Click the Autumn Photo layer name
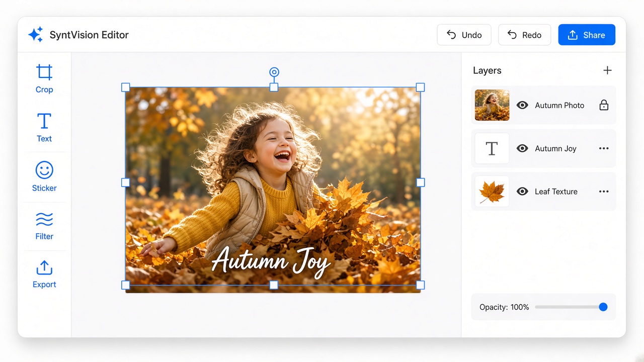Viewport: 644px width, 362px height. pos(559,106)
